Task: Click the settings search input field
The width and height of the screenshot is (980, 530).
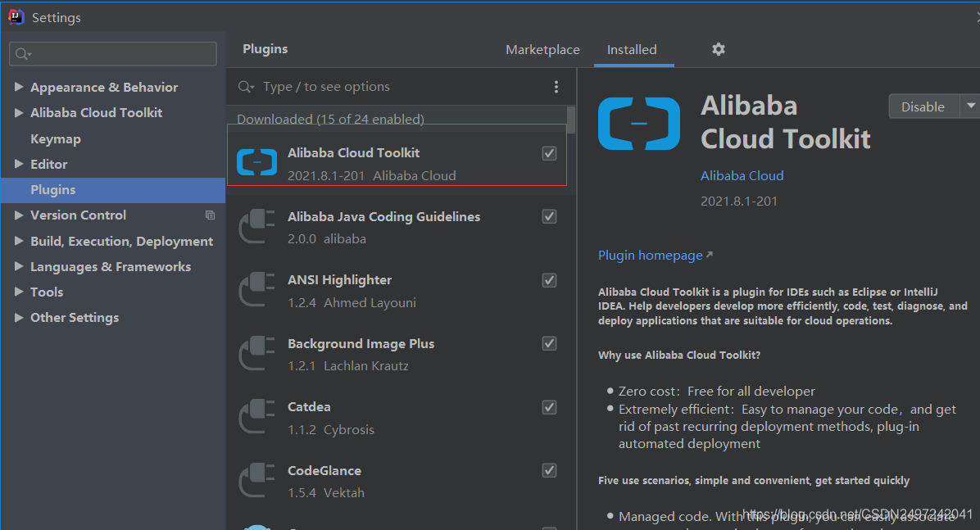Action: [x=113, y=54]
